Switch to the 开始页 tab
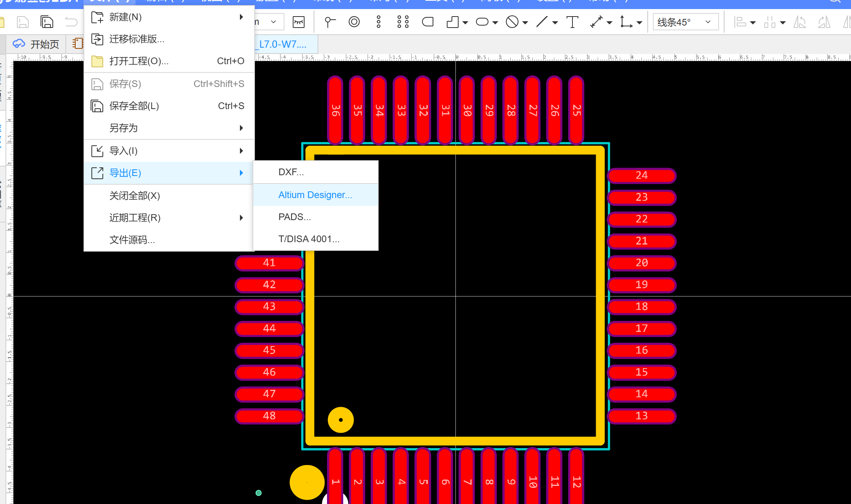The height and width of the screenshot is (504, 851). click(36, 44)
